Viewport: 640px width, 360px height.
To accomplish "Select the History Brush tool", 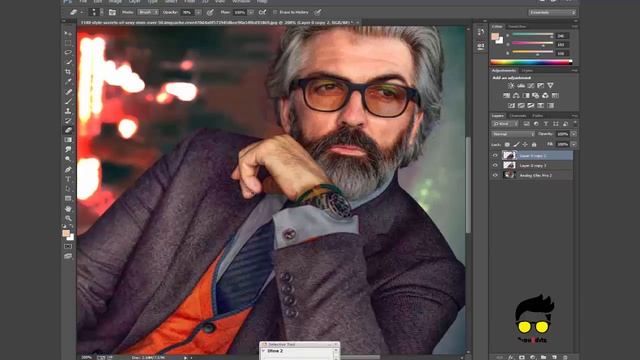I will [x=68, y=121].
